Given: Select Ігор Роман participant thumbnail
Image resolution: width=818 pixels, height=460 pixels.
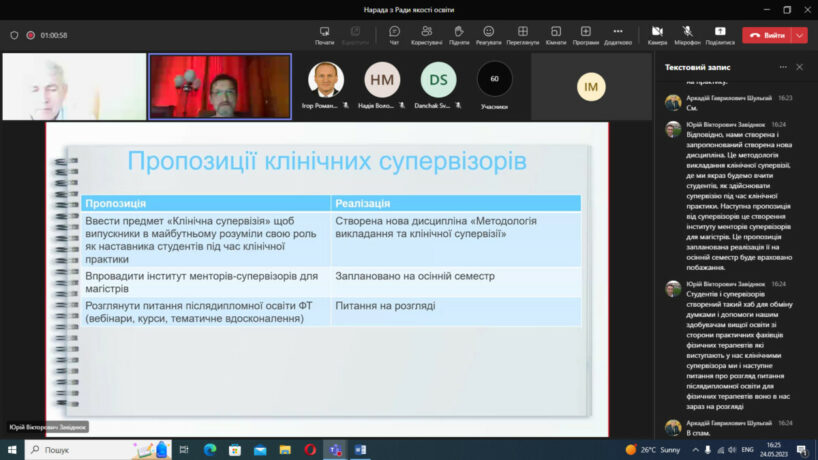Looking at the screenshot, I should click(325, 80).
